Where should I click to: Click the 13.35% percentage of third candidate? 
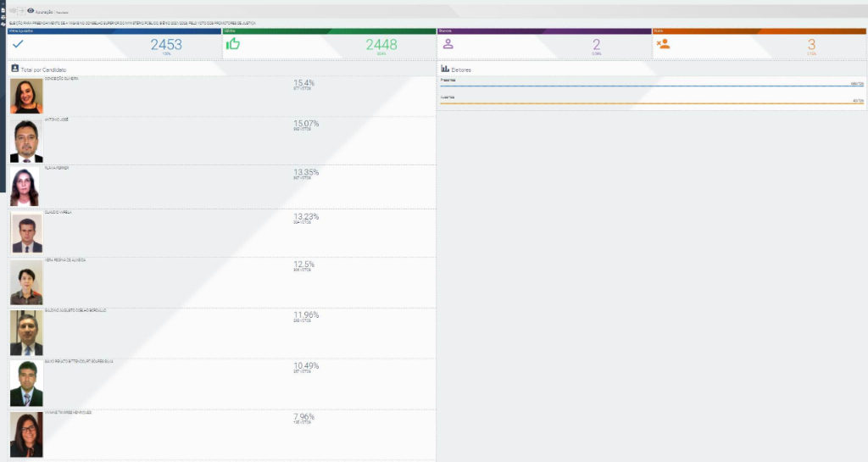[x=305, y=172]
